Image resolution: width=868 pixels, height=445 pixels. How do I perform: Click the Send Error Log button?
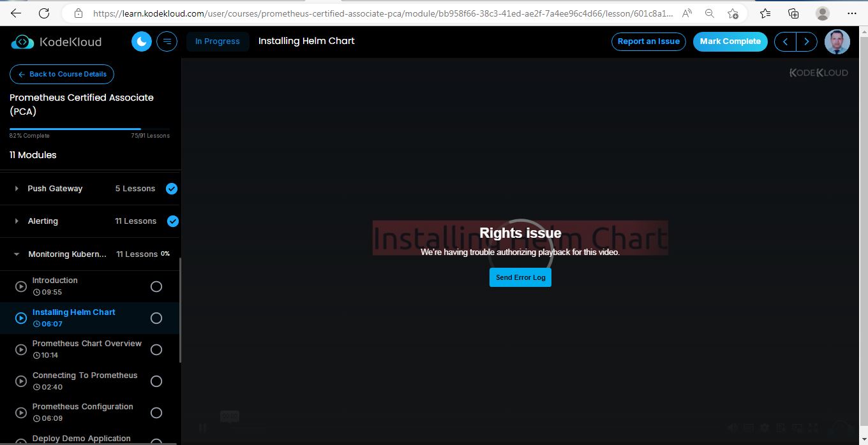[x=520, y=277]
